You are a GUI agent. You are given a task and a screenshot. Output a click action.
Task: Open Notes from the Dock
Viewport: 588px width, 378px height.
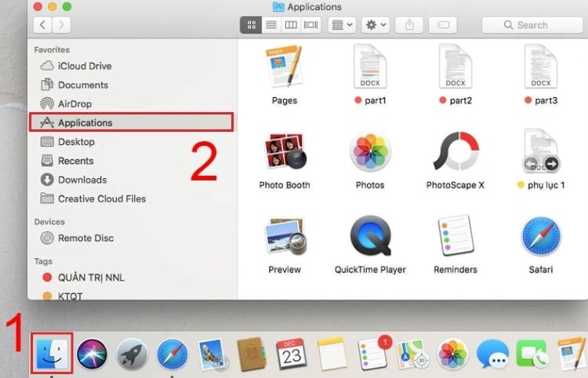tap(332, 354)
